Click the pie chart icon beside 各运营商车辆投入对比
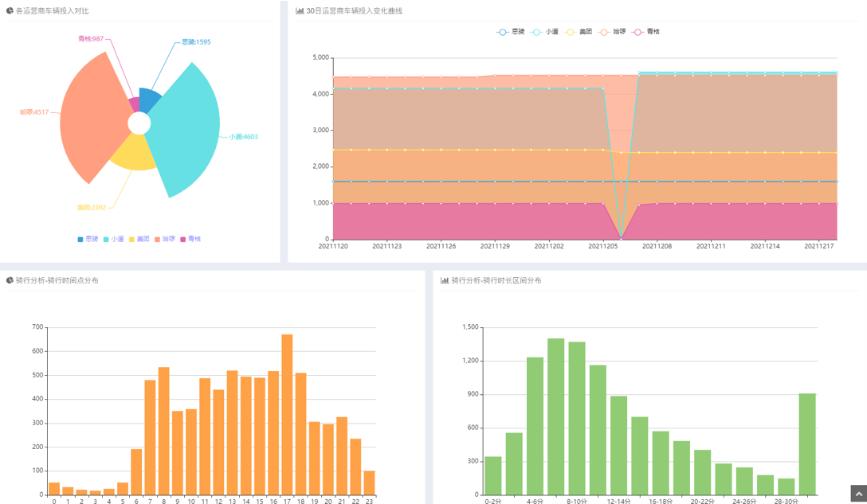867x504 pixels. pyautogui.click(x=10, y=11)
